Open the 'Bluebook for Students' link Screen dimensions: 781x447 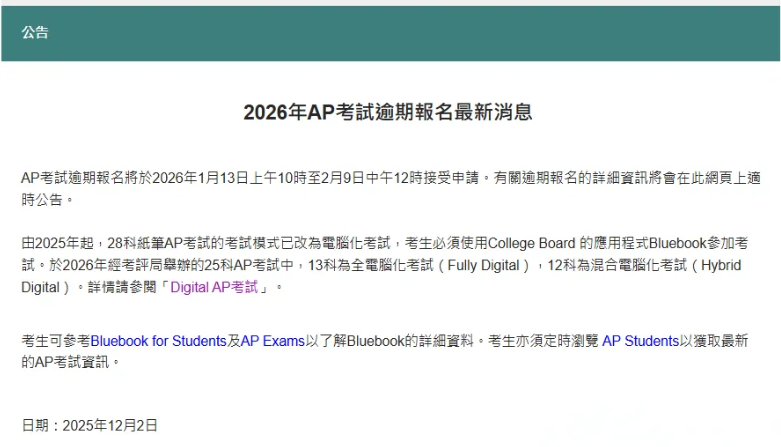tap(158, 341)
